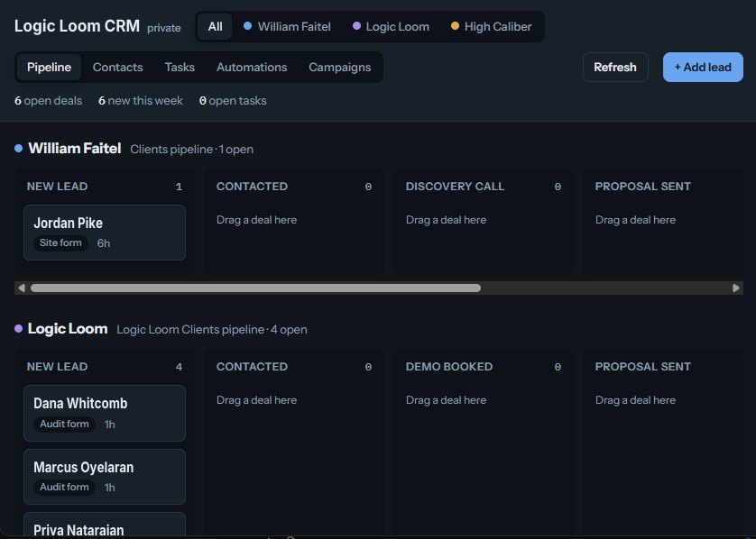Viewport: 756px width, 539px height.
Task: Click the Site form tag on Jordan Pike
Action: (60, 242)
